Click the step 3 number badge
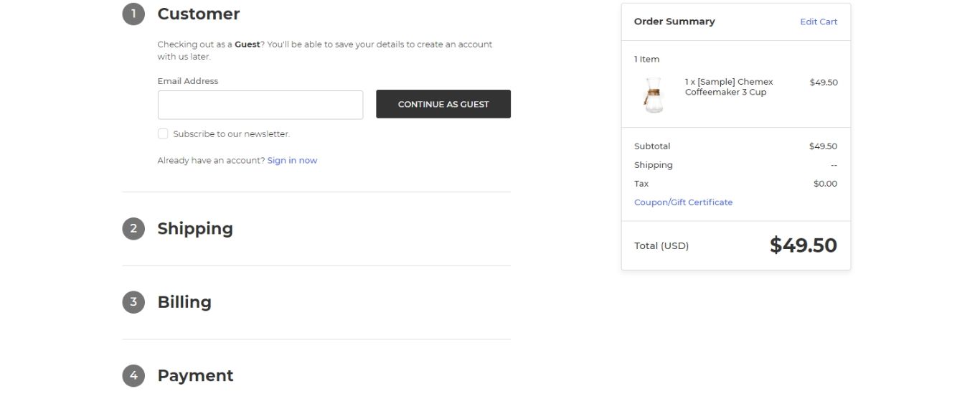 click(133, 302)
